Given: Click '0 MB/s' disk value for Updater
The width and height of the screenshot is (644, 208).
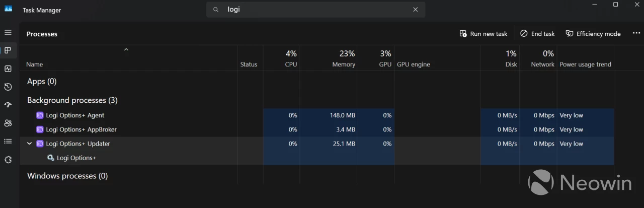Looking at the screenshot, I should tap(507, 144).
